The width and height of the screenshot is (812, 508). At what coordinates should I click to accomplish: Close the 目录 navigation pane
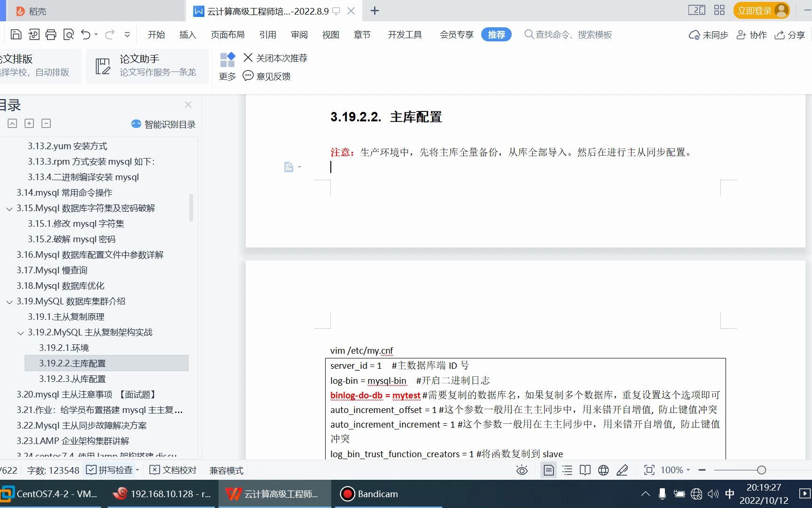(188, 104)
